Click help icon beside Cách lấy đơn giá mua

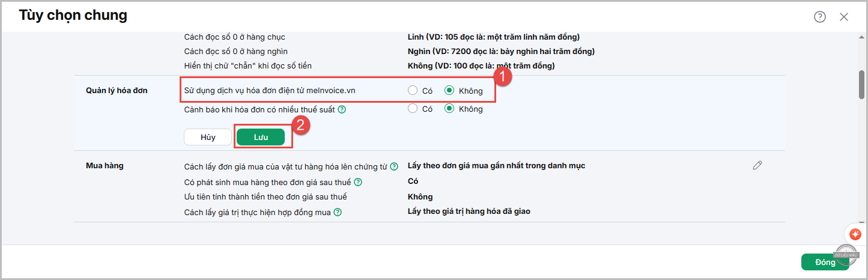[394, 166]
